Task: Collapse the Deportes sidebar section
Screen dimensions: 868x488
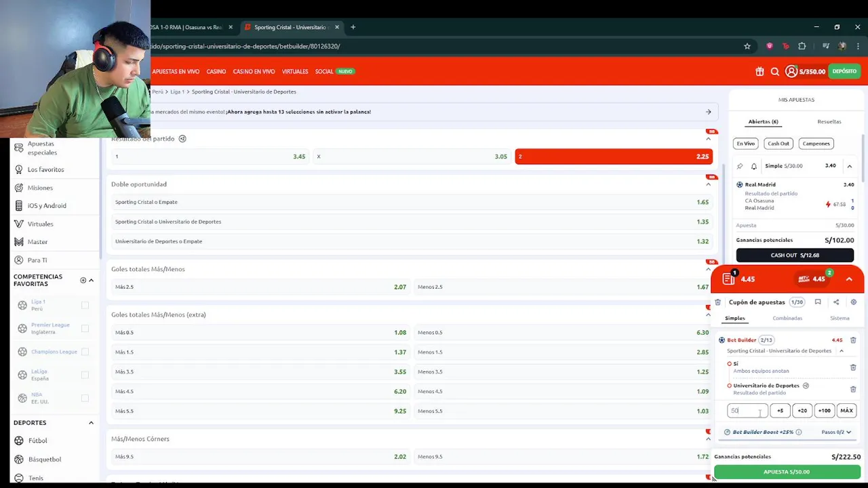Action: pyautogui.click(x=91, y=423)
